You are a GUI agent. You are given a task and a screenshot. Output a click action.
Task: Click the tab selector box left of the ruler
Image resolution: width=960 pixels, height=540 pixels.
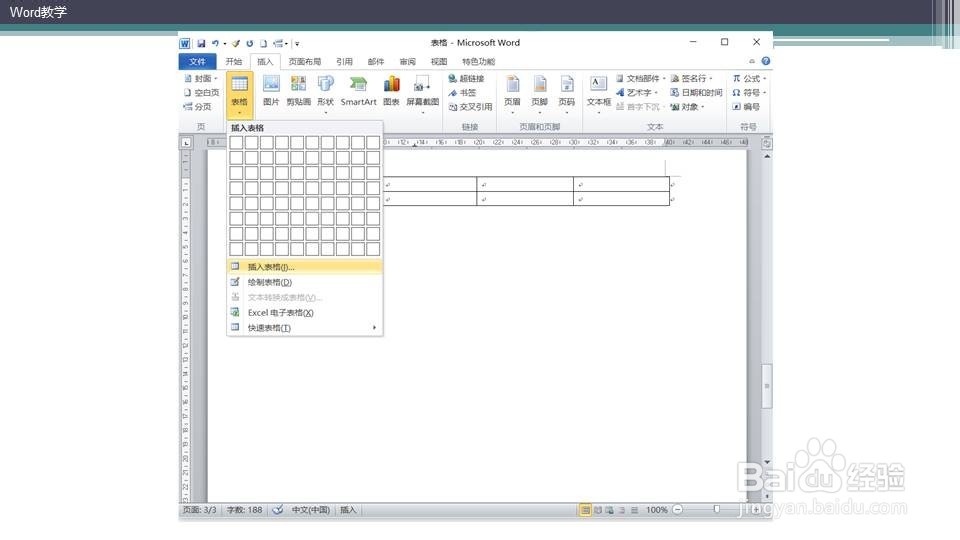(186, 143)
